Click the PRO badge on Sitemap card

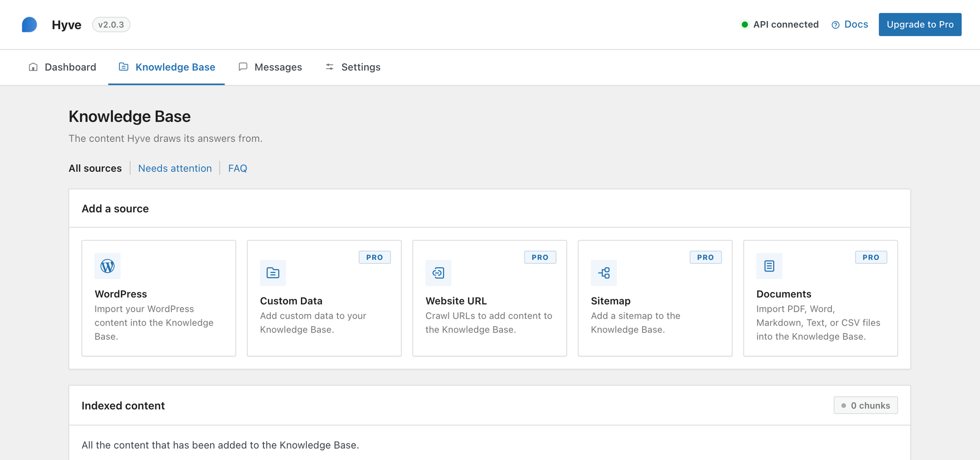pyautogui.click(x=706, y=257)
